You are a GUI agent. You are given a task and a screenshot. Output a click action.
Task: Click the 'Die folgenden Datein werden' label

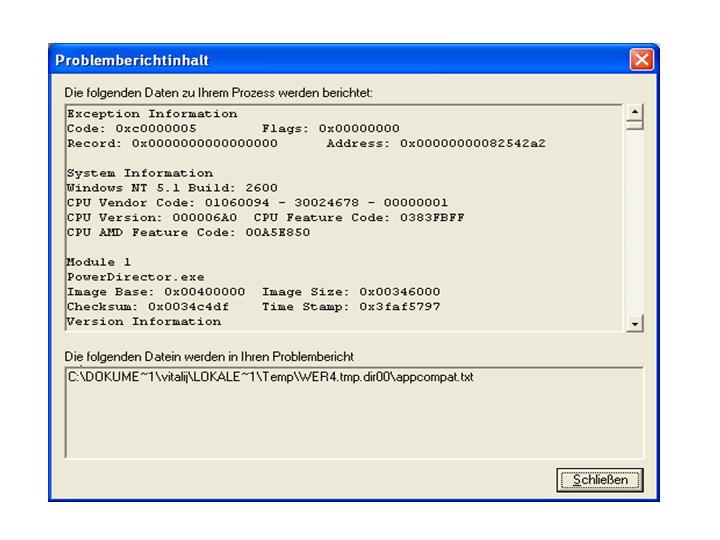209,357
